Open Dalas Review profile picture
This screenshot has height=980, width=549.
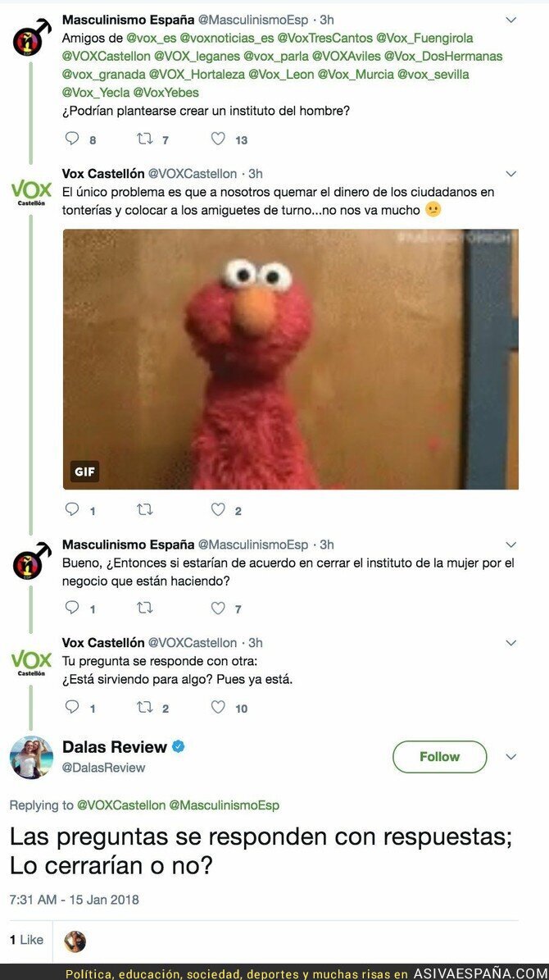coord(31,757)
